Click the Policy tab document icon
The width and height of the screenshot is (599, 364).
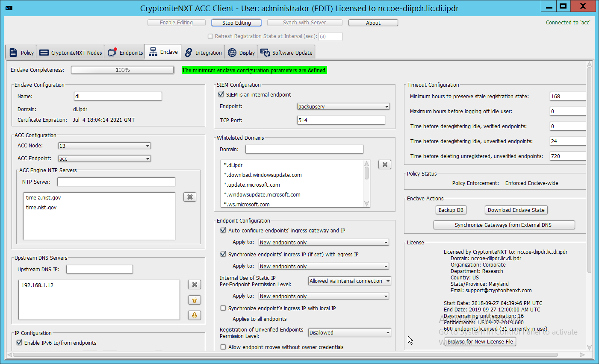click(x=13, y=53)
